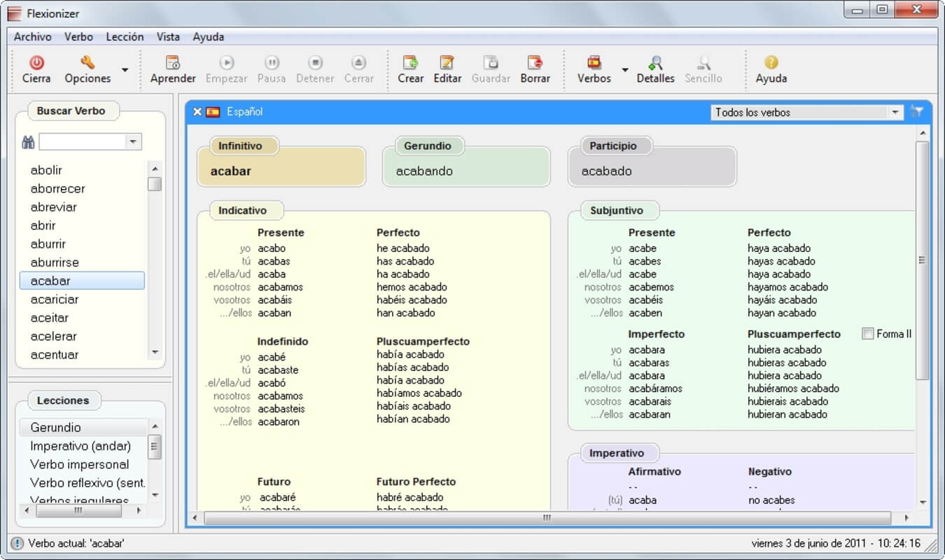
Task: Open the Archivo menu
Action: pyautogui.click(x=32, y=37)
